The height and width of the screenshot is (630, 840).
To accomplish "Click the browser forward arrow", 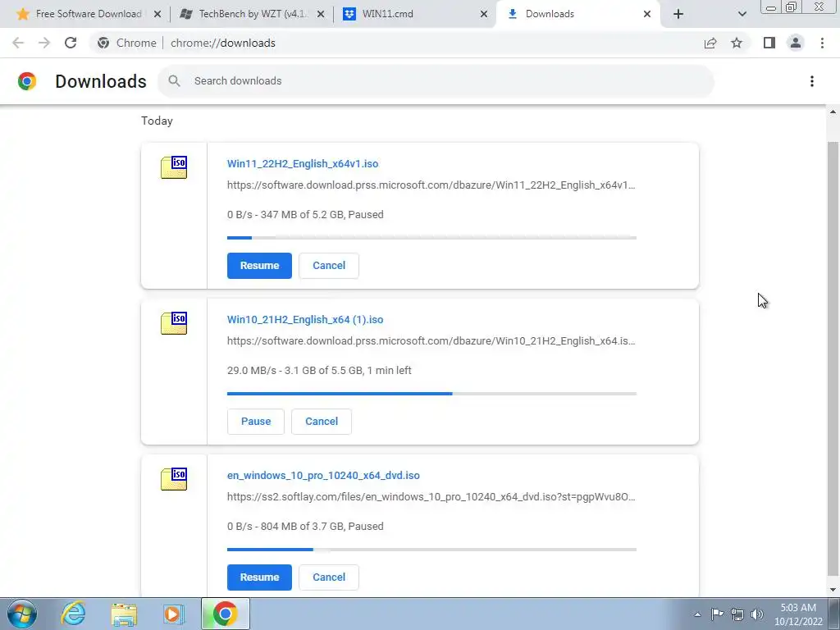I will tap(44, 43).
